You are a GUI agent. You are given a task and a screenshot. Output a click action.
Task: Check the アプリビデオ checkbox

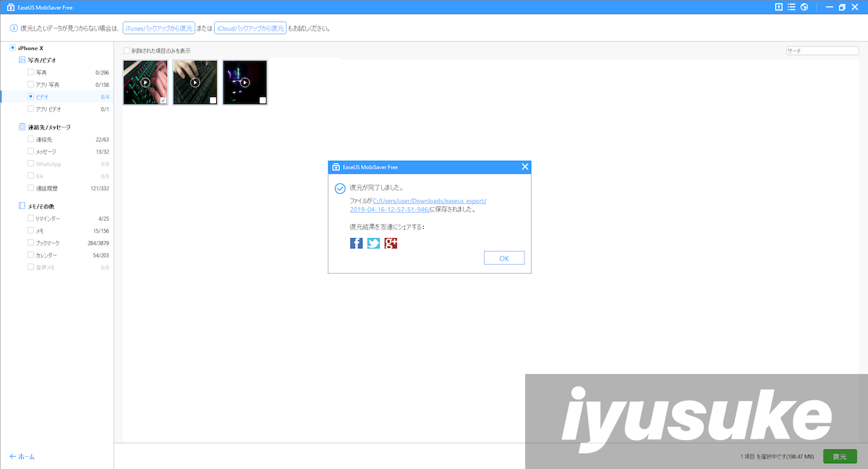point(30,109)
